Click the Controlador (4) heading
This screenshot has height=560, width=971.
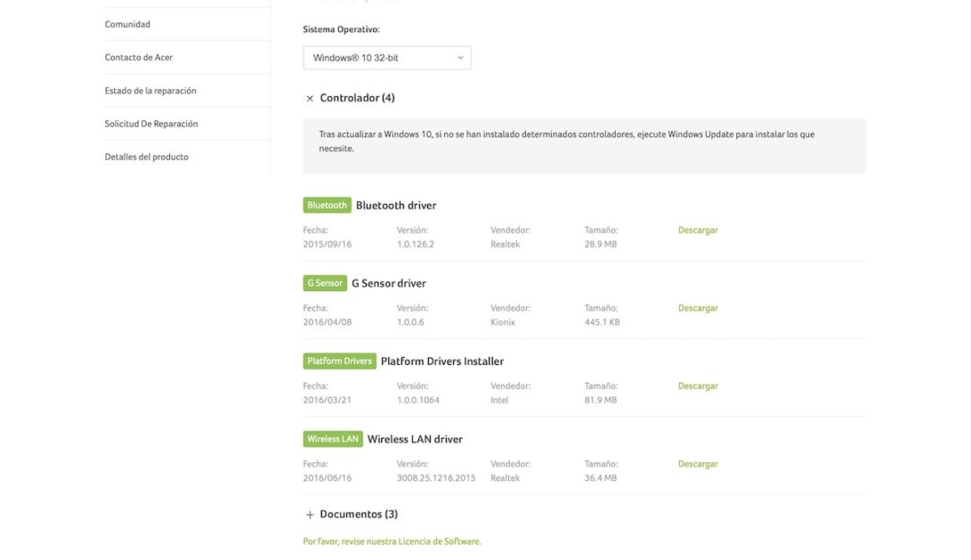357,98
